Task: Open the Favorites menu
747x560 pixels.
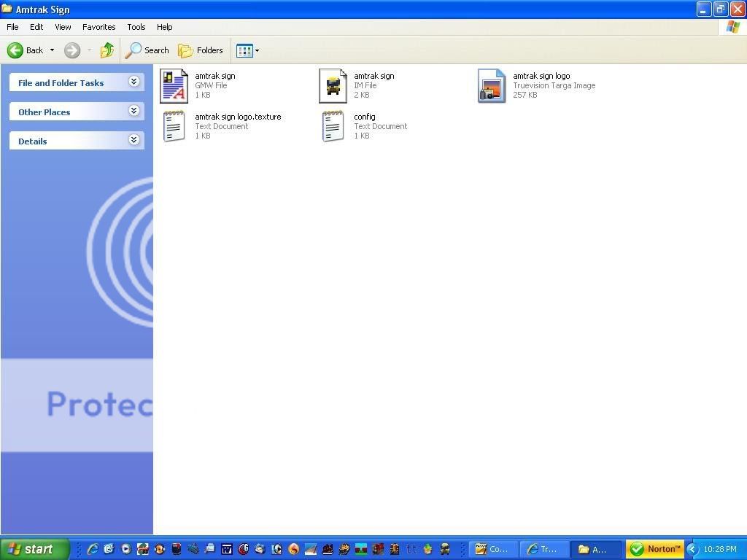Action: (99, 27)
